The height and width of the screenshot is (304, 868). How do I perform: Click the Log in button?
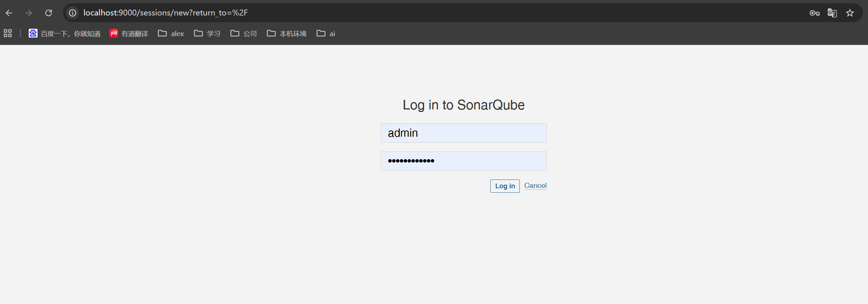505,186
